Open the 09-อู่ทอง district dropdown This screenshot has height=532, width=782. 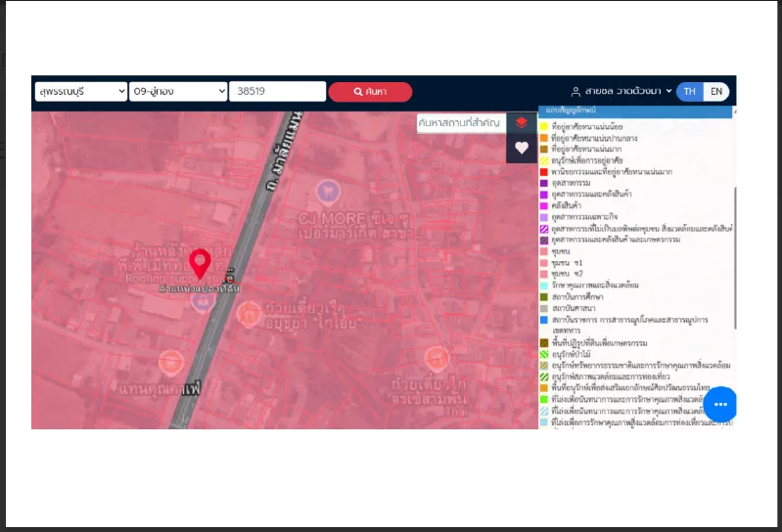(x=178, y=92)
